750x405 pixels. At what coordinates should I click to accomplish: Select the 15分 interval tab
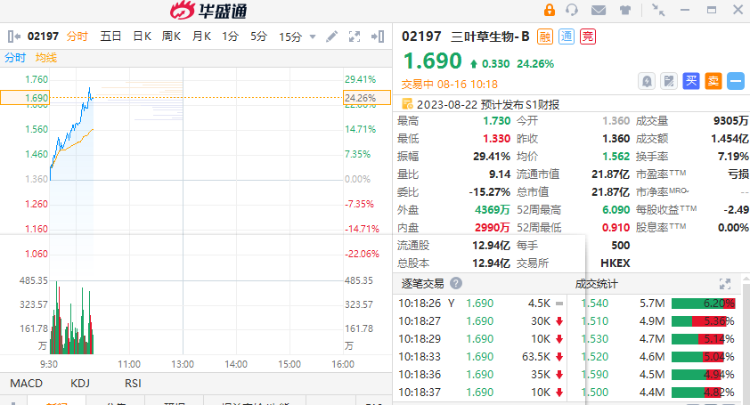point(290,37)
